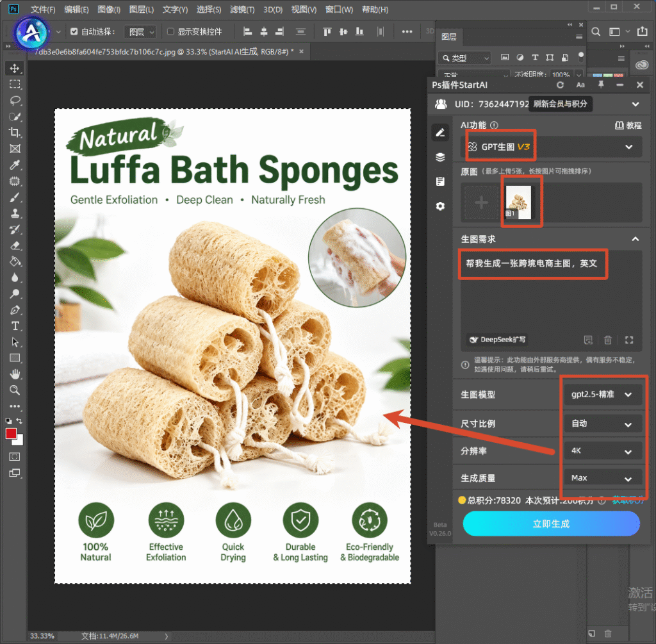Open the GPT生图 V3 function dropdown
The height and width of the screenshot is (644, 656).
552,147
